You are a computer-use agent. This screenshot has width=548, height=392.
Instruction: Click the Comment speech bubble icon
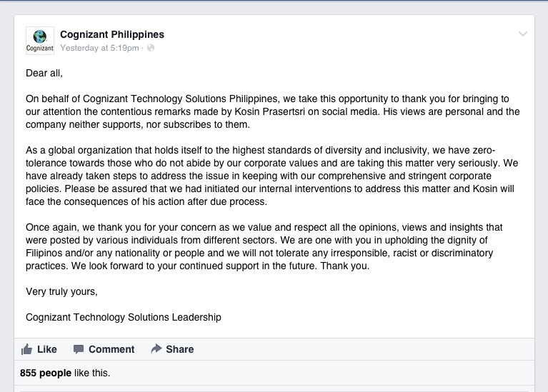tap(79, 349)
